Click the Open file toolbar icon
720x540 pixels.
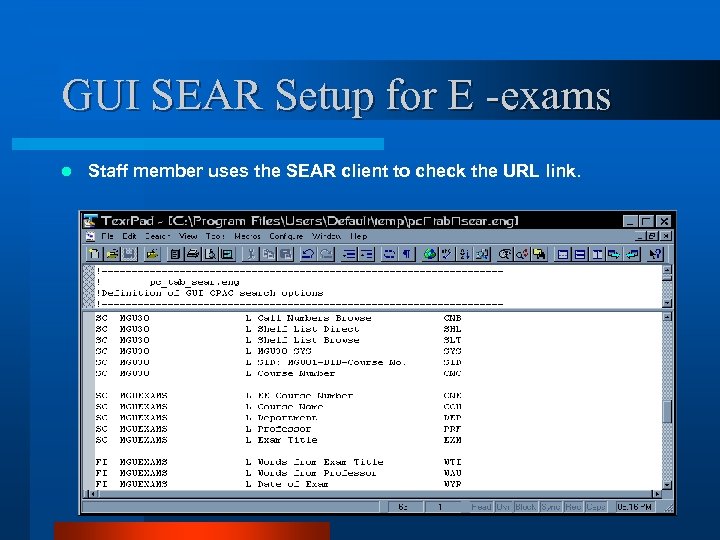coord(112,254)
